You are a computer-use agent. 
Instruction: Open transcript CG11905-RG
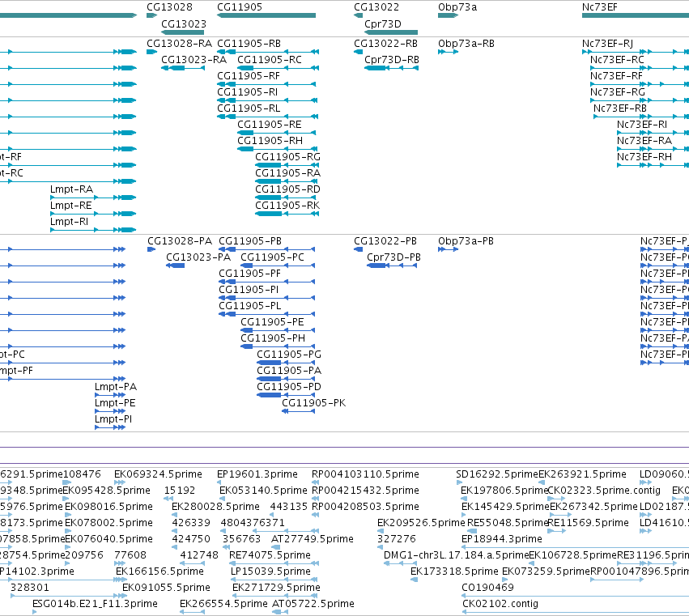(287, 157)
